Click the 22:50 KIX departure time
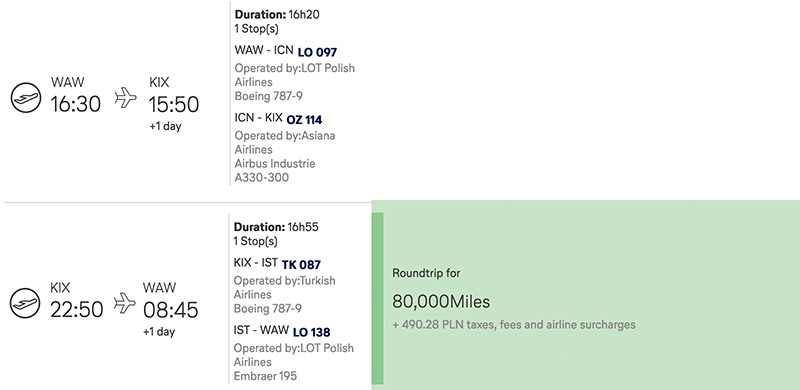The width and height of the screenshot is (800, 390). [x=77, y=310]
